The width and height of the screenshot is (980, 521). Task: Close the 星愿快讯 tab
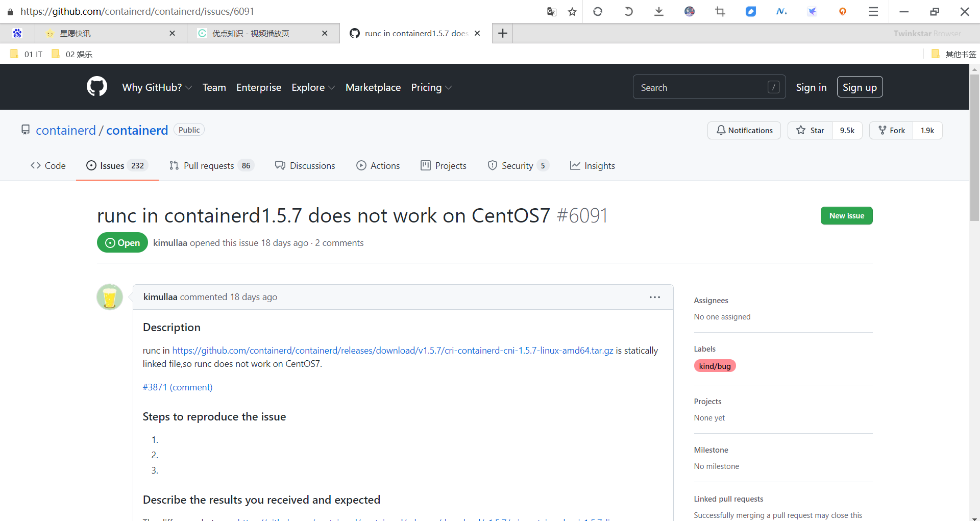[172, 33]
